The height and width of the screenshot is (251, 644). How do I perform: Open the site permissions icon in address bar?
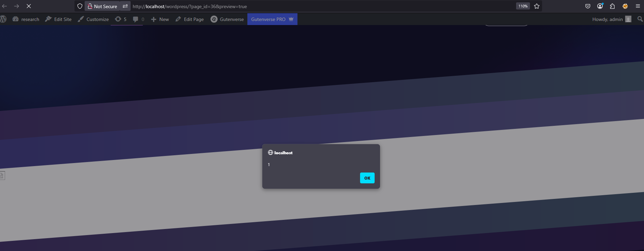coord(125,6)
